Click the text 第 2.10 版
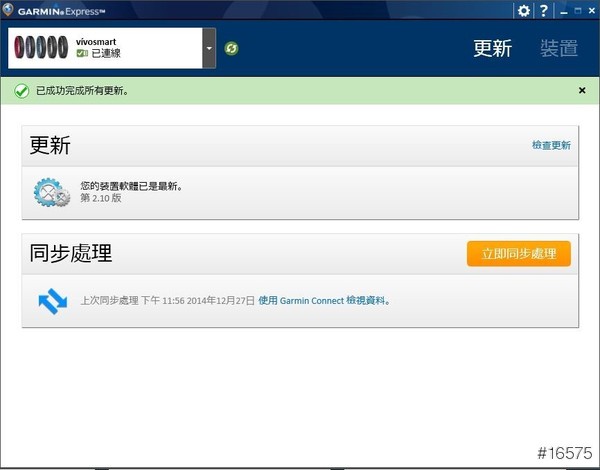600x470 pixels. (101, 198)
